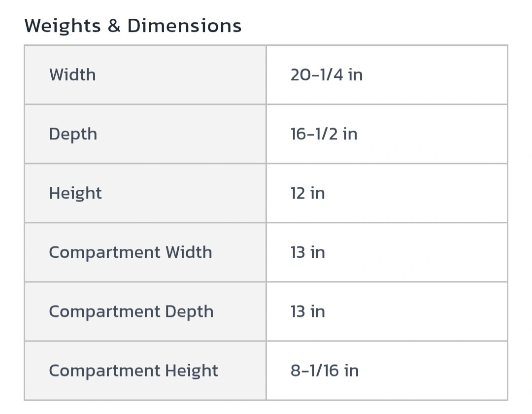Click the fraction 1/4 in the Width value
The height and width of the screenshot is (414, 532).
point(331,74)
